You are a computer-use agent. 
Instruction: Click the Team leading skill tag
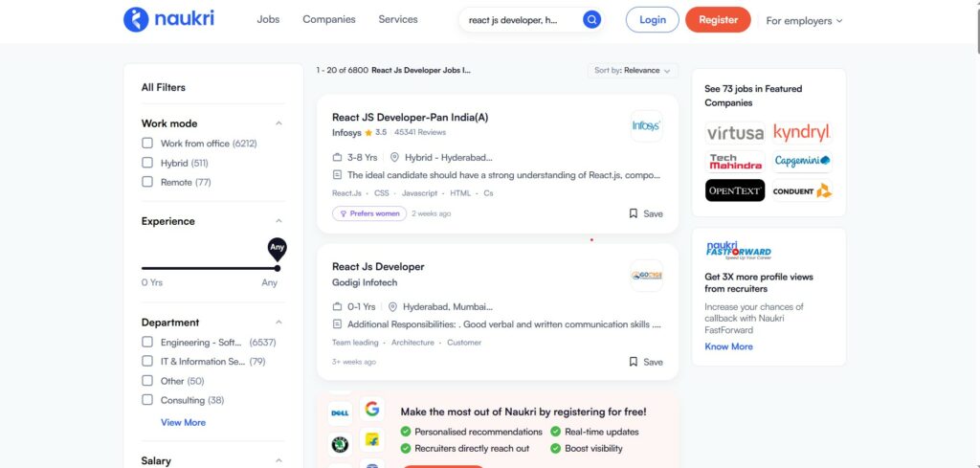coord(355,343)
